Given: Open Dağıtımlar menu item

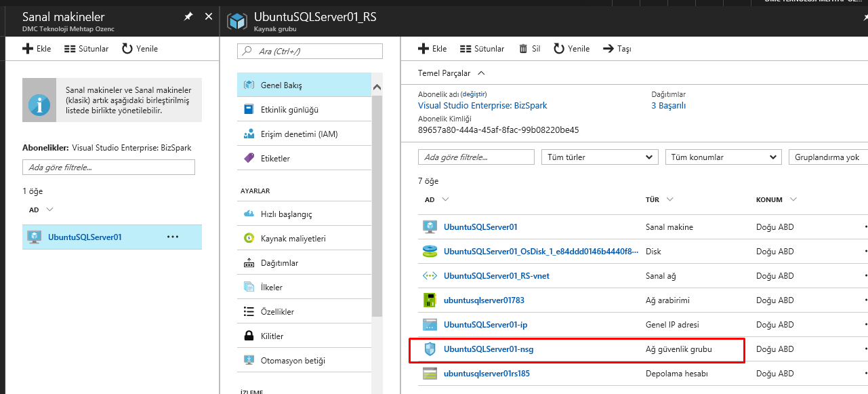Looking at the screenshot, I should (304, 263).
